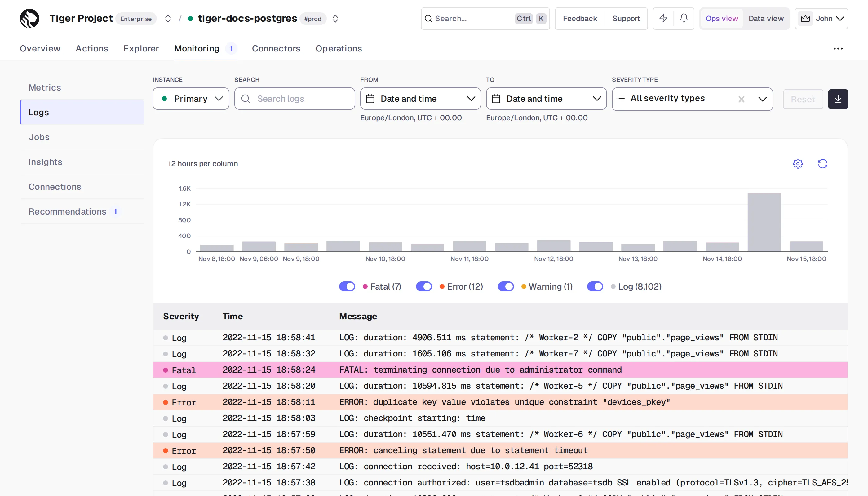This screenshot has width=868, height=496.
Task: Select the Worker-2 COPY log row
Action: click(x=500, y=338)
